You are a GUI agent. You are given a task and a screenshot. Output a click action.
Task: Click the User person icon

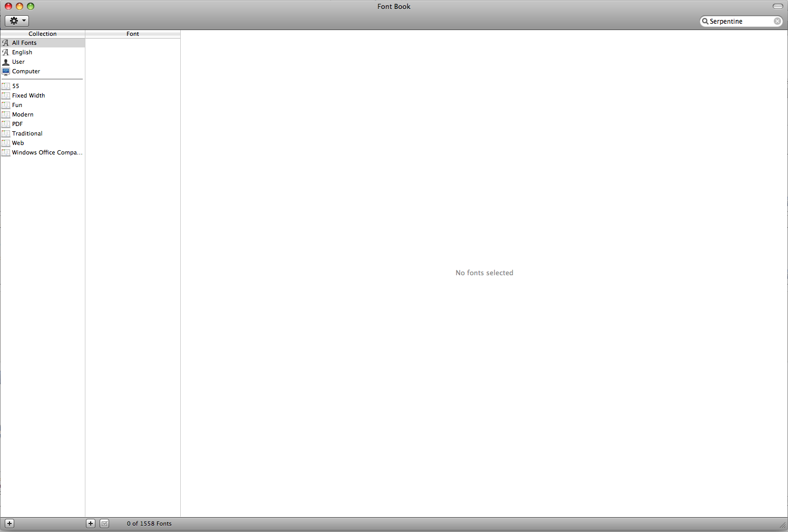pyautogui.click(x=6, y=62)
